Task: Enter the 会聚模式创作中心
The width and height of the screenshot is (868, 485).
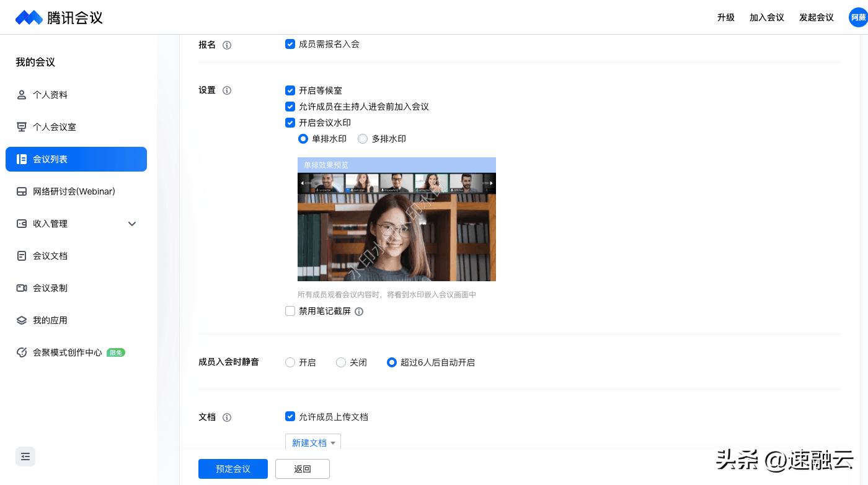Action: point(68,352)
